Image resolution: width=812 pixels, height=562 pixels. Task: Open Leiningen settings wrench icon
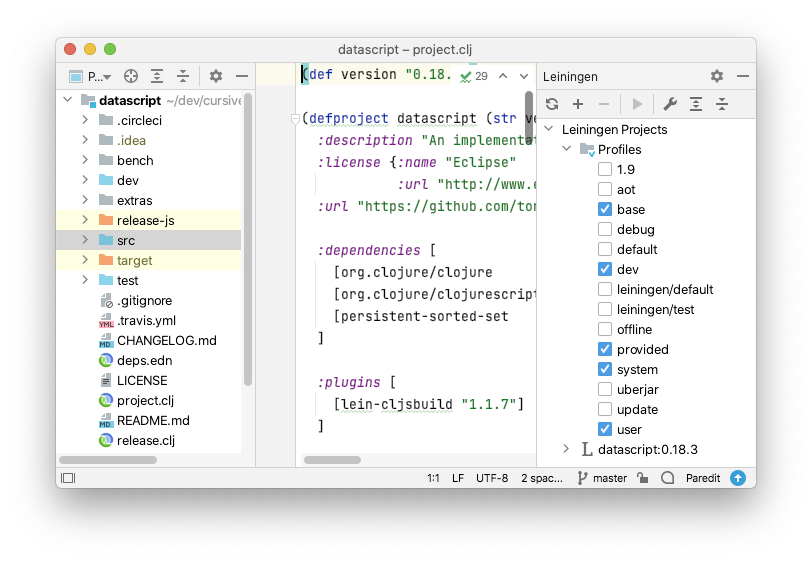670,104
